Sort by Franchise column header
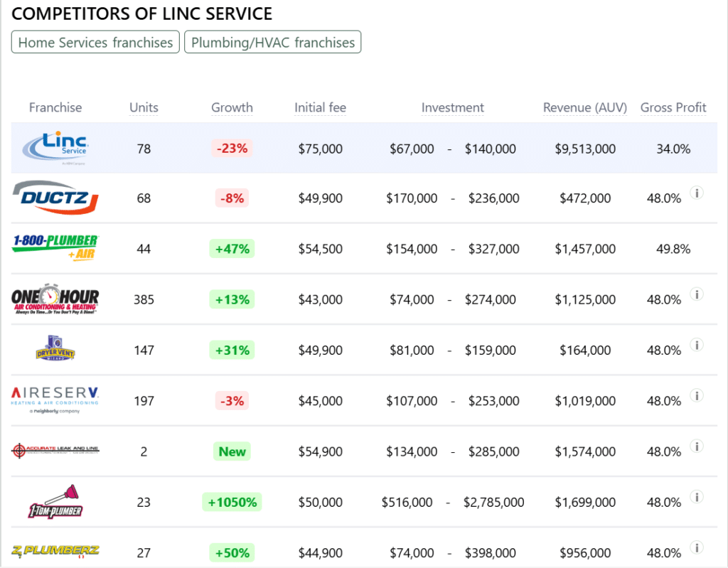This screenshot has width=728, height=568. coord(55,107)
